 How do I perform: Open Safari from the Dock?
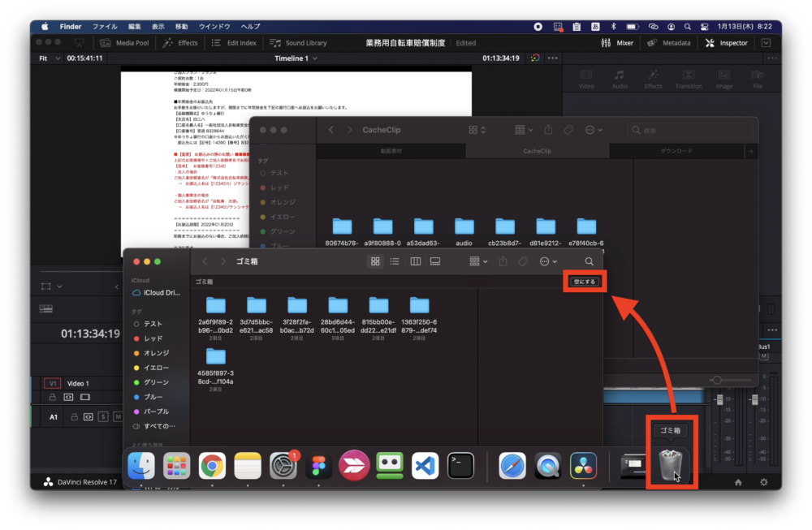(512, 465)
